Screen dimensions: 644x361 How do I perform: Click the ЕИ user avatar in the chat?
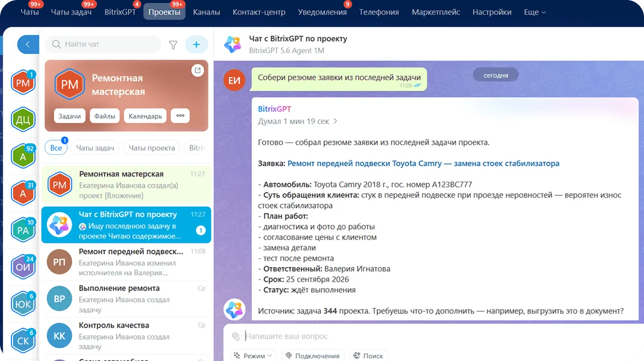tap(234, 80)
